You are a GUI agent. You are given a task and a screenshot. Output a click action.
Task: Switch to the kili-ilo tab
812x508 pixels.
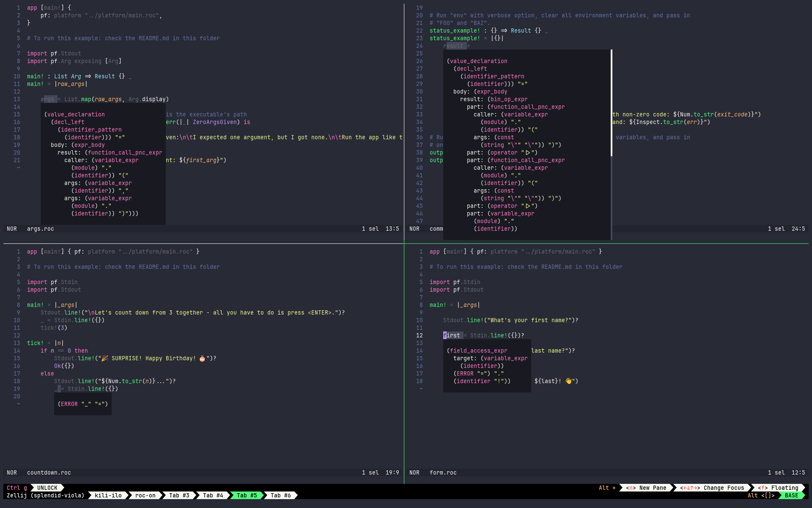coord(108,495)
